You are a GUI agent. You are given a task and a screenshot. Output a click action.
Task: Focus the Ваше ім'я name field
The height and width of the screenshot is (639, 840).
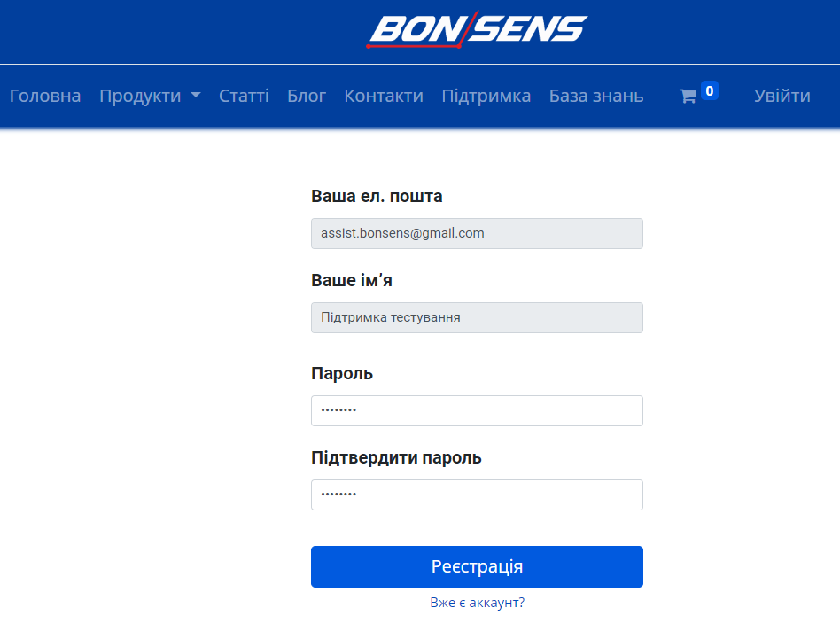[477, 317]
